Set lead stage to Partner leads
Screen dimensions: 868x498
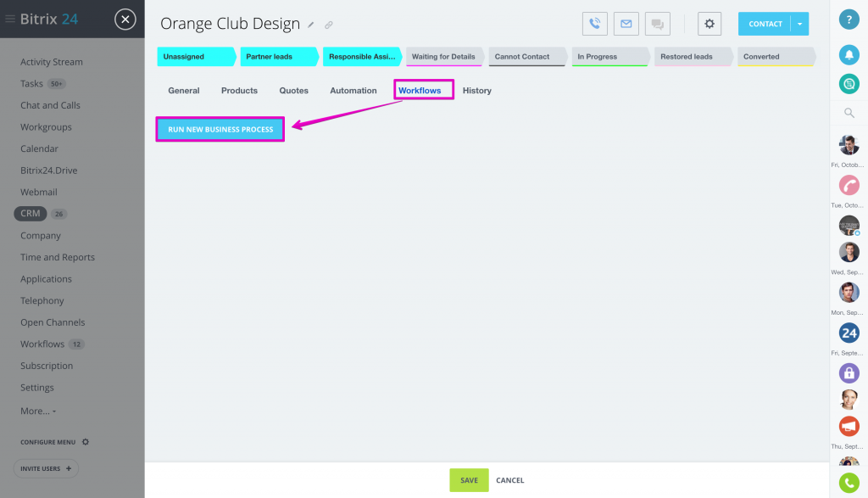click(x=280, y=57)
